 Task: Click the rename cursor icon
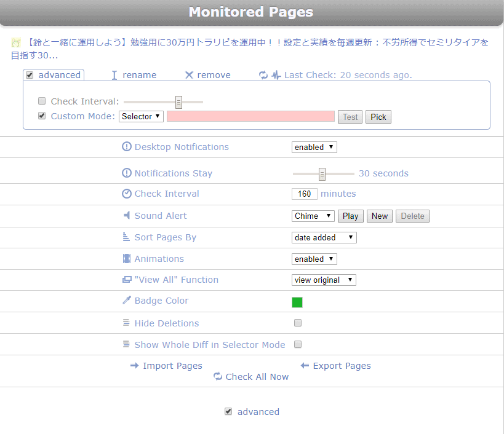pos(114,75)
